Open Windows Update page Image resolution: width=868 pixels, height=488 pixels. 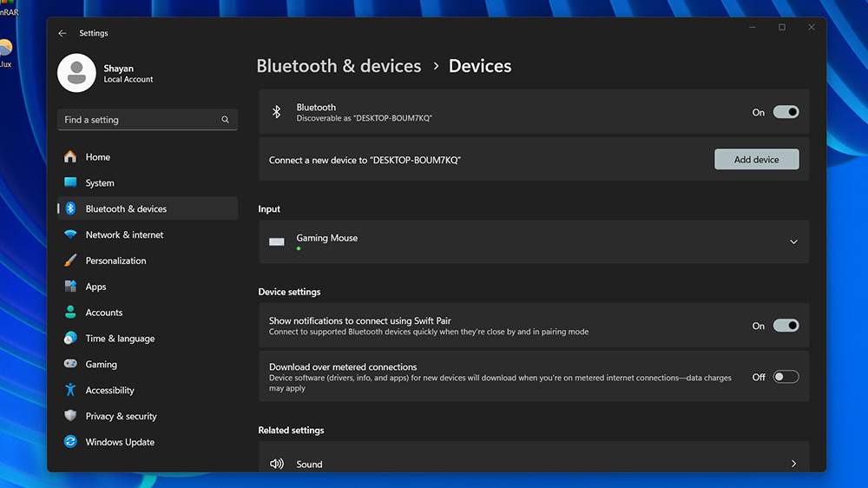coord(148,441)
